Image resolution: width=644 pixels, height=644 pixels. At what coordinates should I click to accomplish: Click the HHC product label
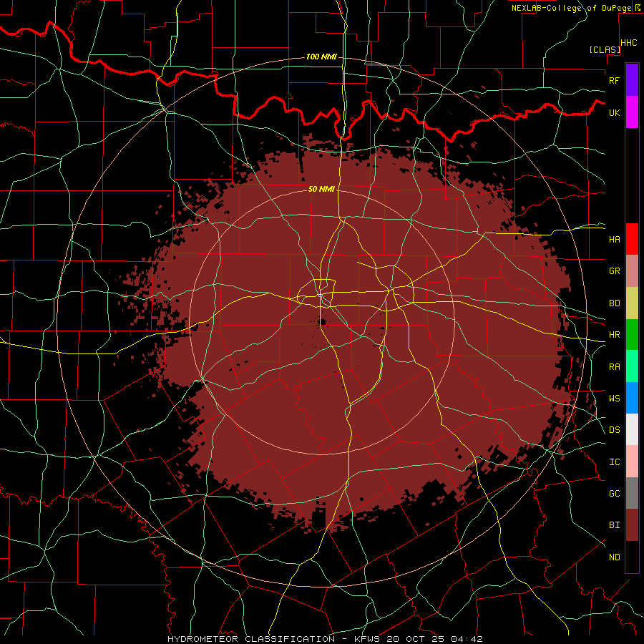629,43
